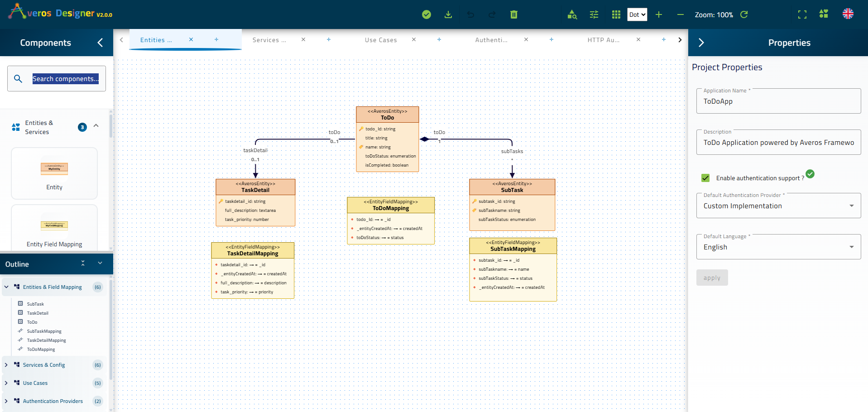868x412 pixels.
Task: Change language via UK flag icon
Action: click(848, 14)
